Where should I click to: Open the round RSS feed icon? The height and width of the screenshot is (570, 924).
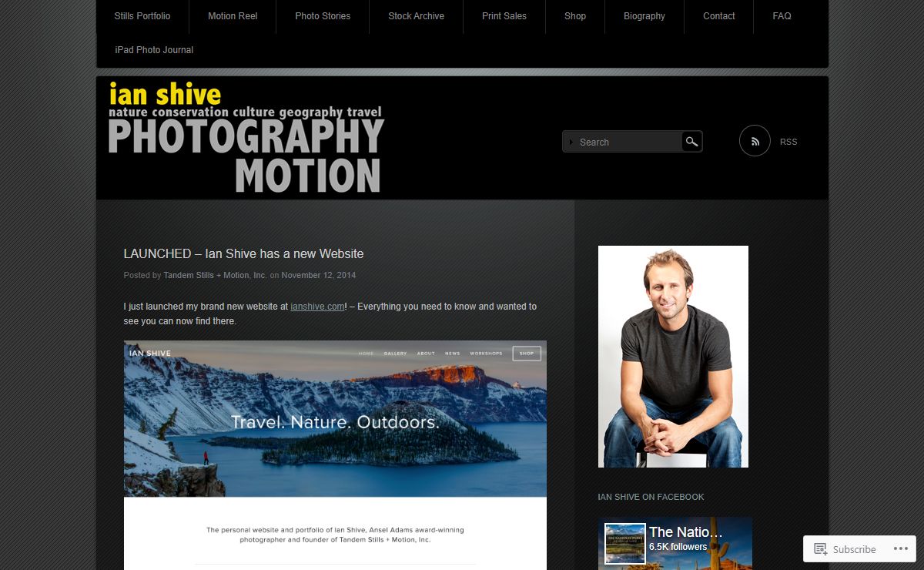pos(755,141)
